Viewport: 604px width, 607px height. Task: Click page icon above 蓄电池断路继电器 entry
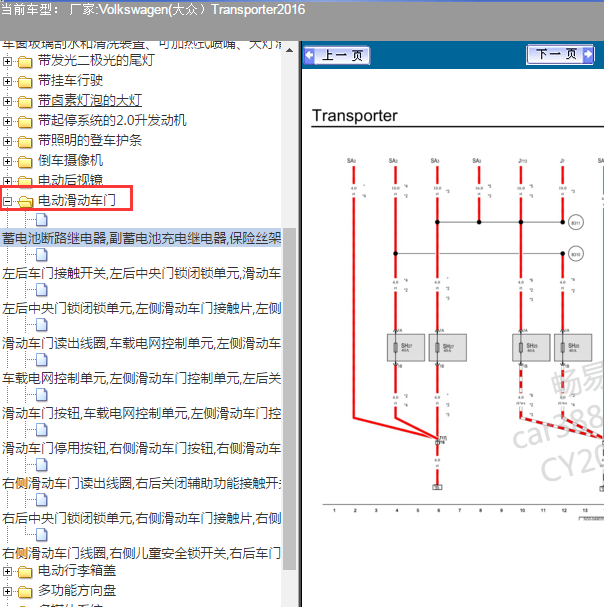[x=41, y=220]
